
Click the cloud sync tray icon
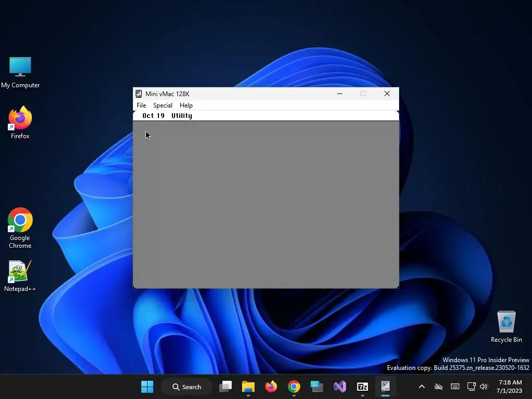tap(438, 387)
